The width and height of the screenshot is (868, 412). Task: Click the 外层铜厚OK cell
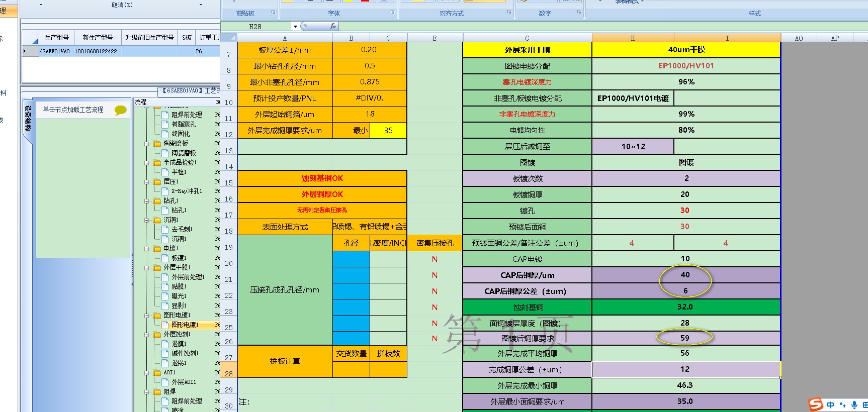tap(322, 194)
